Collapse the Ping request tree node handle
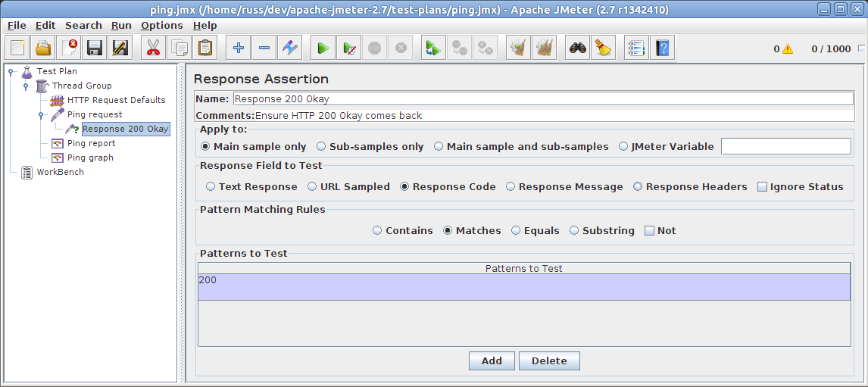 [41, 114]
